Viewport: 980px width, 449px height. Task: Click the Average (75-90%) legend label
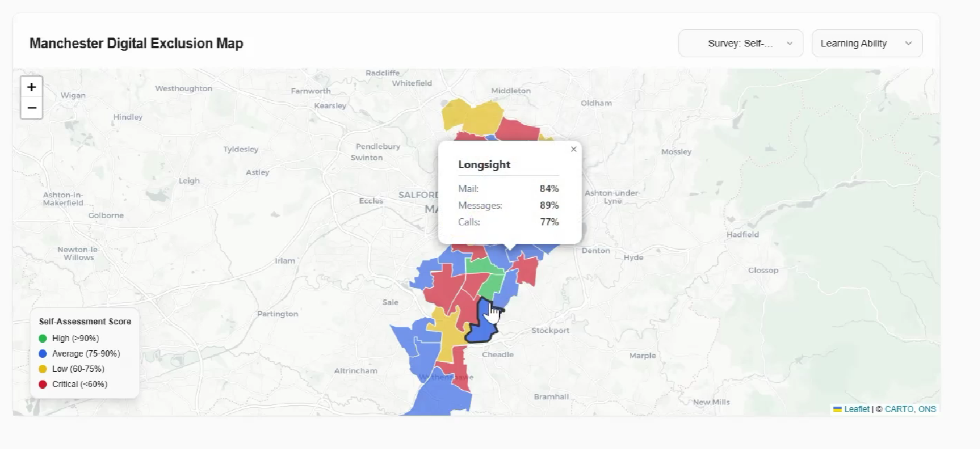click(86, 354)
